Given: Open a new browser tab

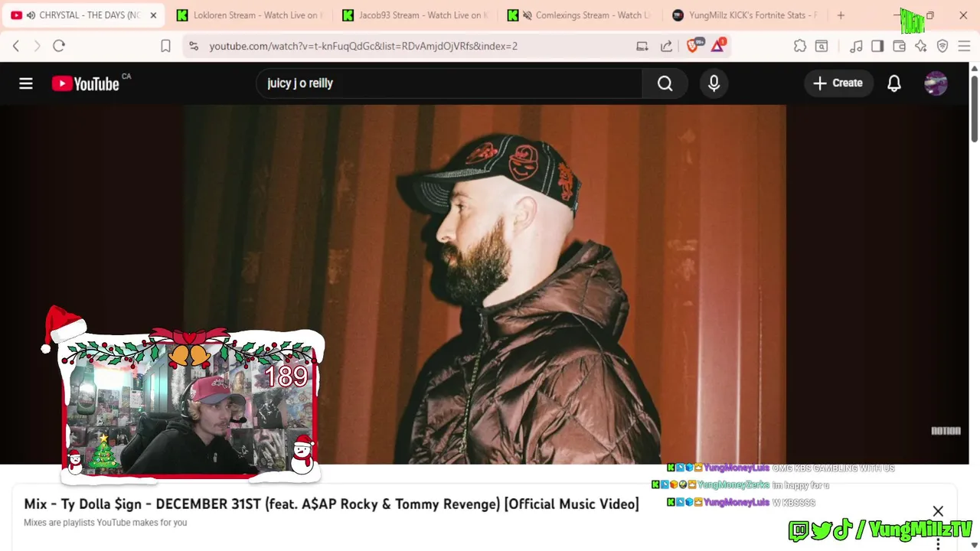Looking at the screenshot, I should (841, 15).
